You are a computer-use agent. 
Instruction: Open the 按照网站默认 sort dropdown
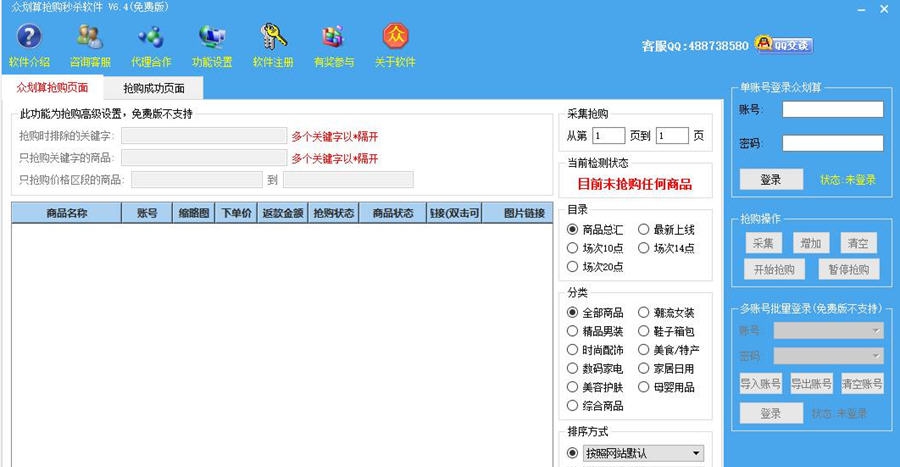pyautogui.click(x=643, y=453)
